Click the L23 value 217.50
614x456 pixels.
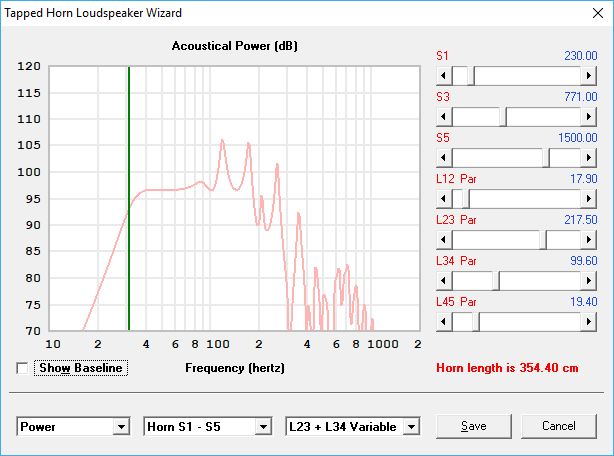click(581, 220)
